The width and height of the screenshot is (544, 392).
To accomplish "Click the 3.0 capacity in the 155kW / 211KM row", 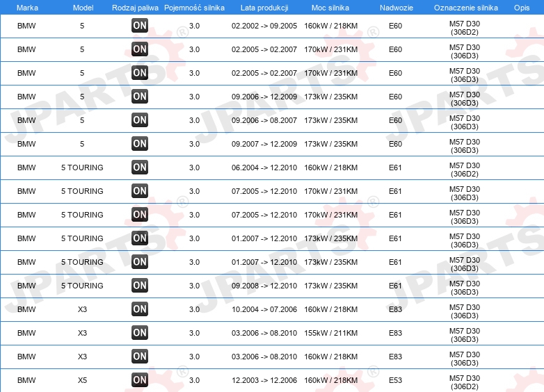I will click(194, 333).
